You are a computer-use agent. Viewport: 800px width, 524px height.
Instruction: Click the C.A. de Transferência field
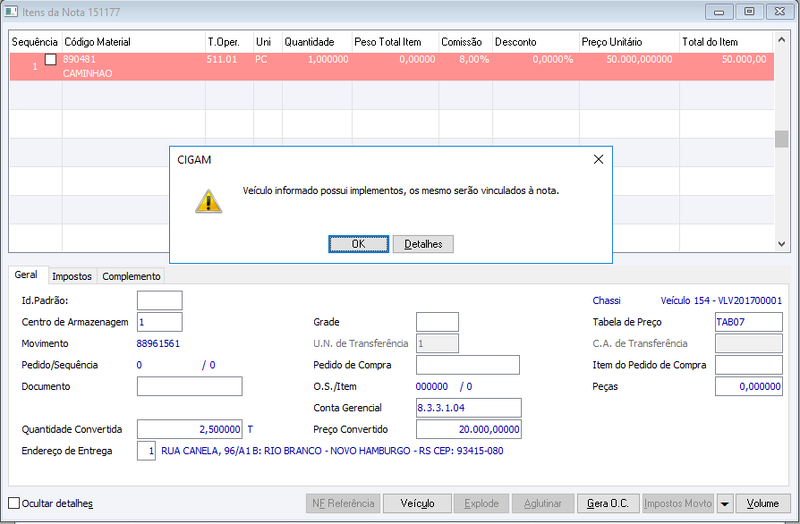748,343
